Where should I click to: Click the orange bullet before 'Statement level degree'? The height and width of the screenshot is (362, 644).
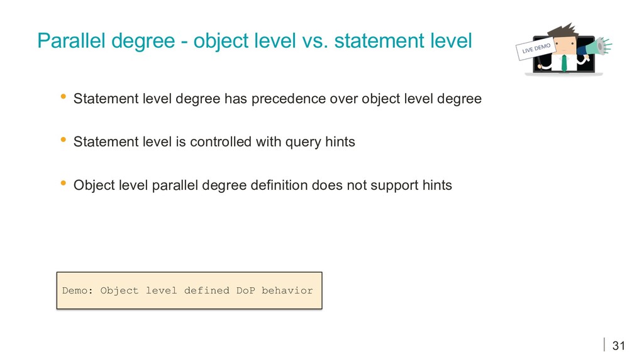tap(64, 97)
